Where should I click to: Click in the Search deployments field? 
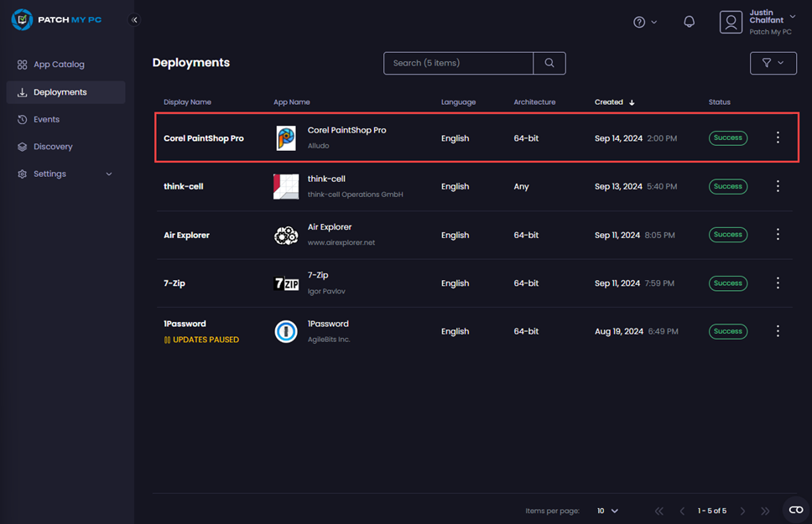coord(458,63)
